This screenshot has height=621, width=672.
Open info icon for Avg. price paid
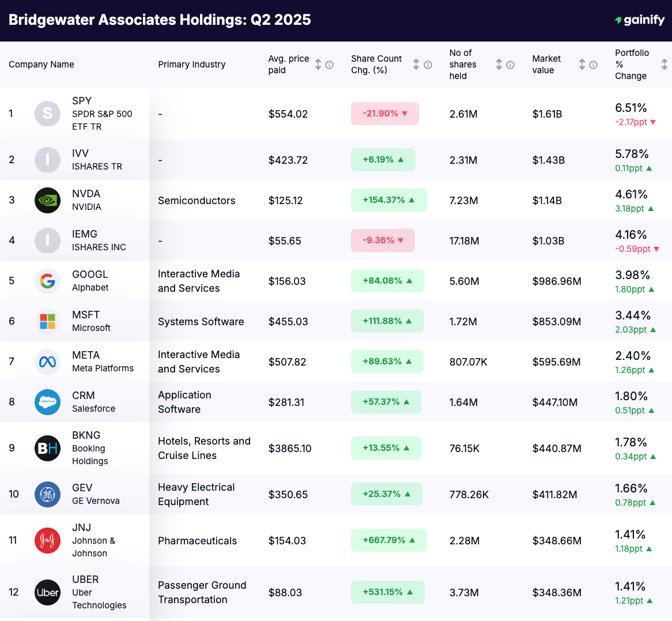point(329,65)
